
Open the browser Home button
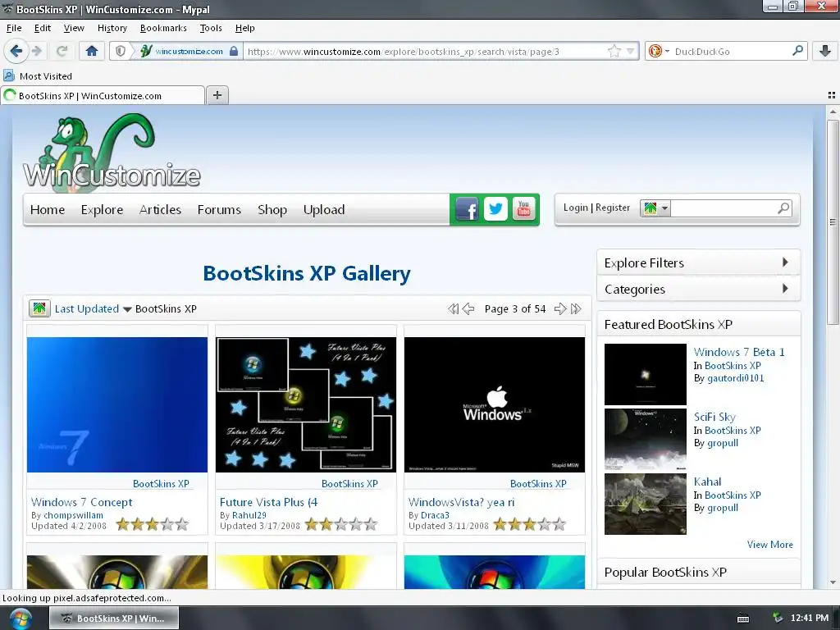(x=92, y=51)
